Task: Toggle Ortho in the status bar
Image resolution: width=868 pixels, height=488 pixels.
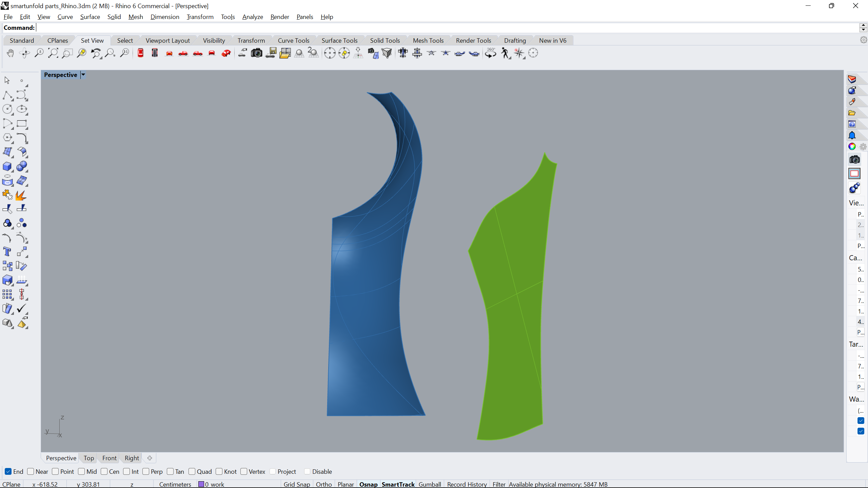Action: pos(323,484)
